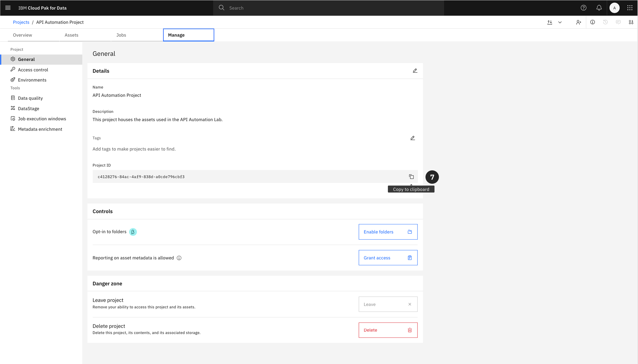Open the notifications bell
The image size is (638, 364).
pos(599,8)
